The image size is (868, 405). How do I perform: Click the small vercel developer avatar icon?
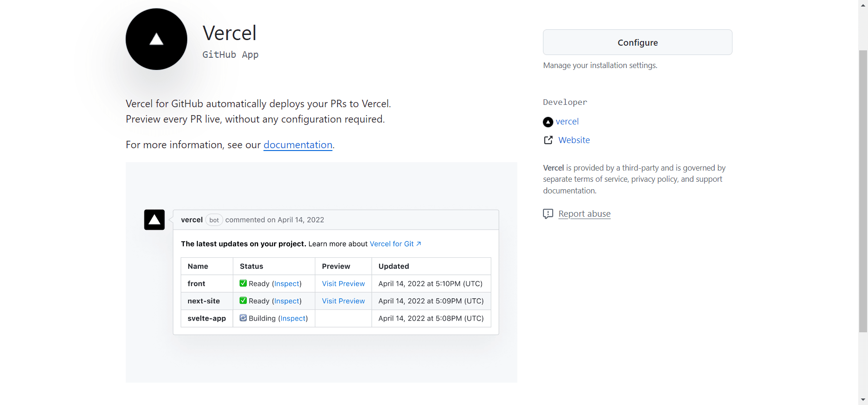click(548, 122)
